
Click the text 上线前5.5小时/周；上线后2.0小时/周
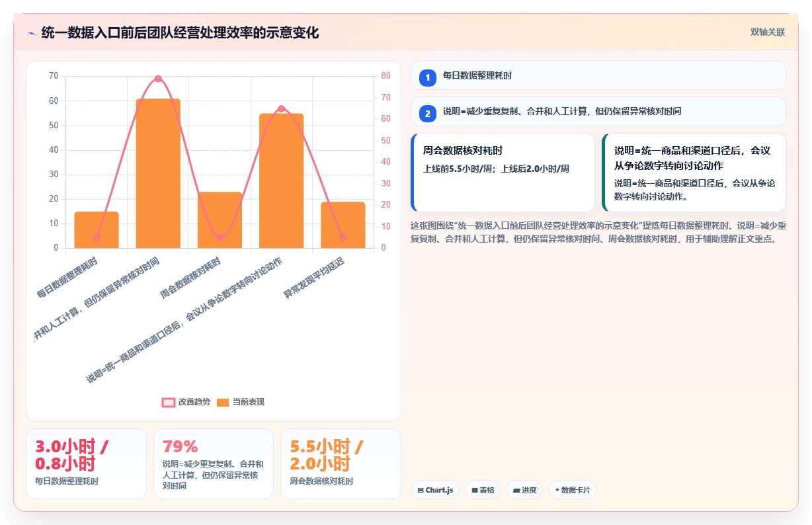click(496, 169)
